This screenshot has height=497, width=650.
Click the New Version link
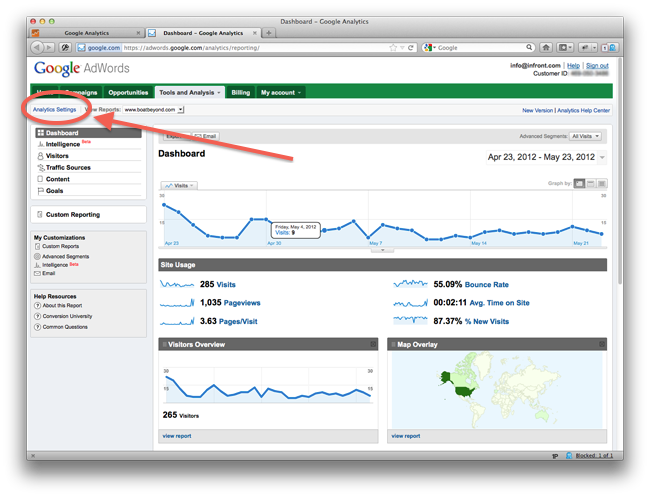pyautogui.click(x=537, y=110)
